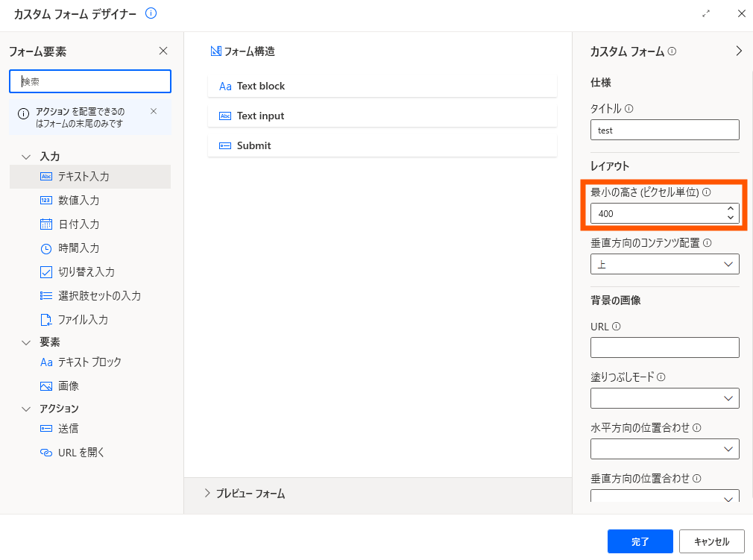Viewport: 753px width, 560px height.
Task: Click the タイトル field containing test
Action: (x=664, y=130)
